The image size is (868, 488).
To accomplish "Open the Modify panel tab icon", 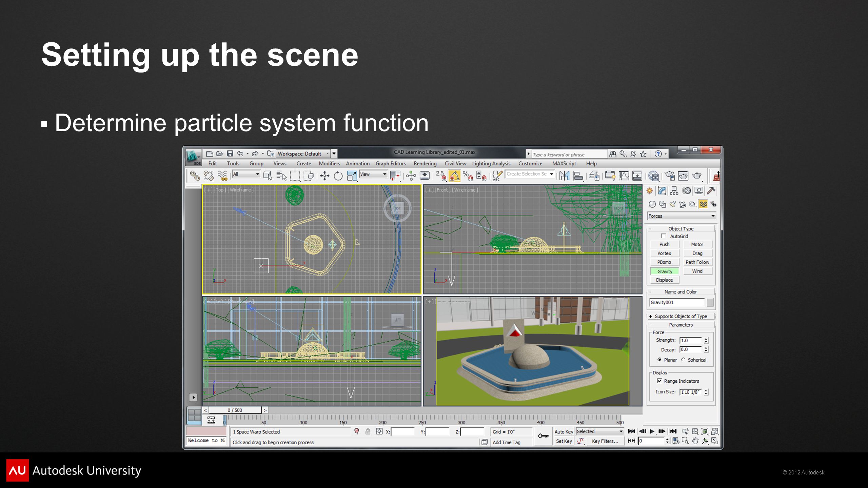I will (662, 191).
